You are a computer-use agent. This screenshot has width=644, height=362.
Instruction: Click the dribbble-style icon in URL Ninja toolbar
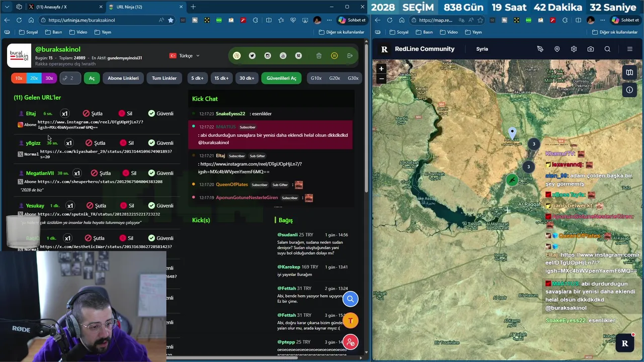(237, 56)
